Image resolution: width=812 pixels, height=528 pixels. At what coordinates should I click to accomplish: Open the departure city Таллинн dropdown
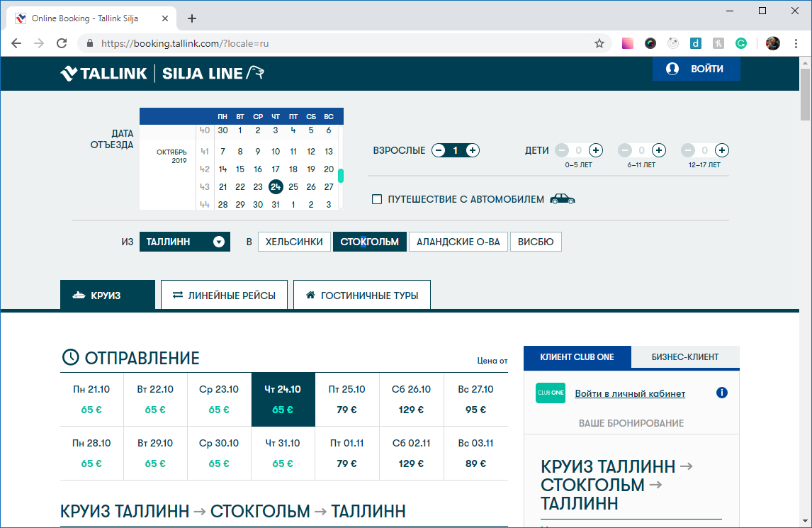184,242
